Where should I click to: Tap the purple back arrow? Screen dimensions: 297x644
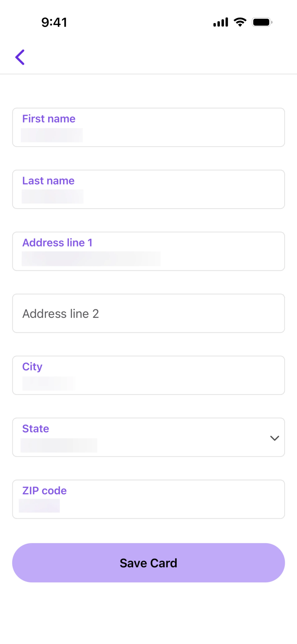click(x=20, y=57)
